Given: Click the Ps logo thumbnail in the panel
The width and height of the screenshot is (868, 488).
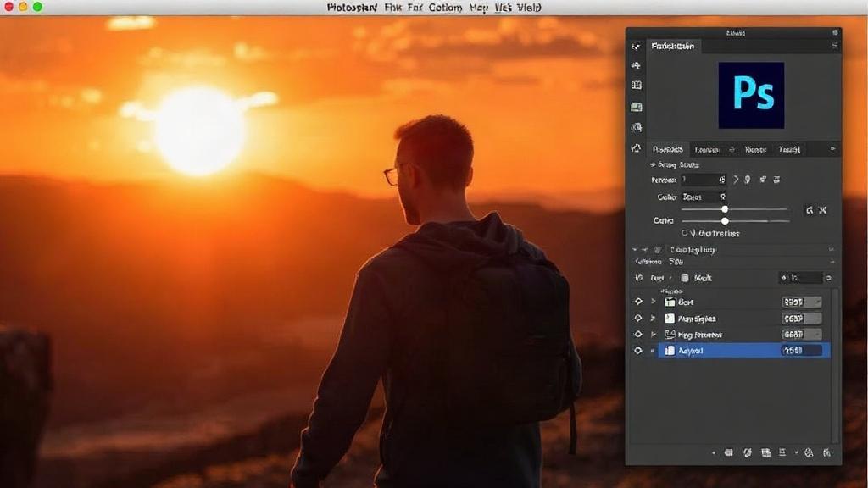Looking at the screenshot, I should pyautogui.click(x=751, y=95).
